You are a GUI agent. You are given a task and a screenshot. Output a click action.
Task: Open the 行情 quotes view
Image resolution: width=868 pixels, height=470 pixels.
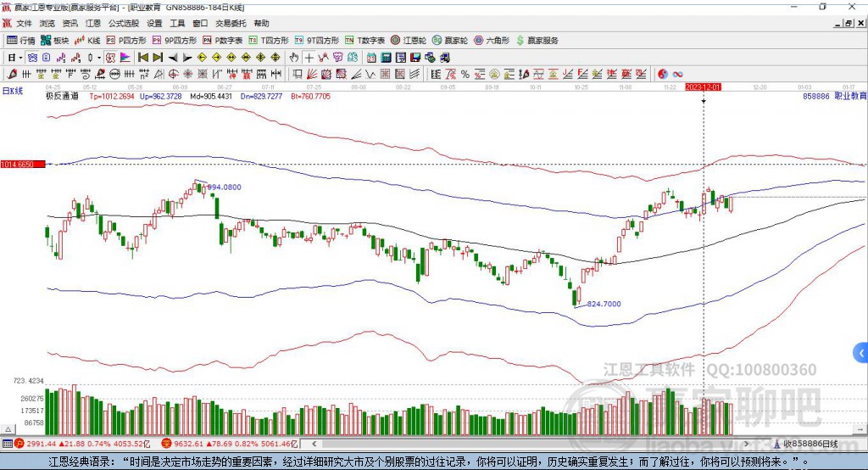coord(20,41)
